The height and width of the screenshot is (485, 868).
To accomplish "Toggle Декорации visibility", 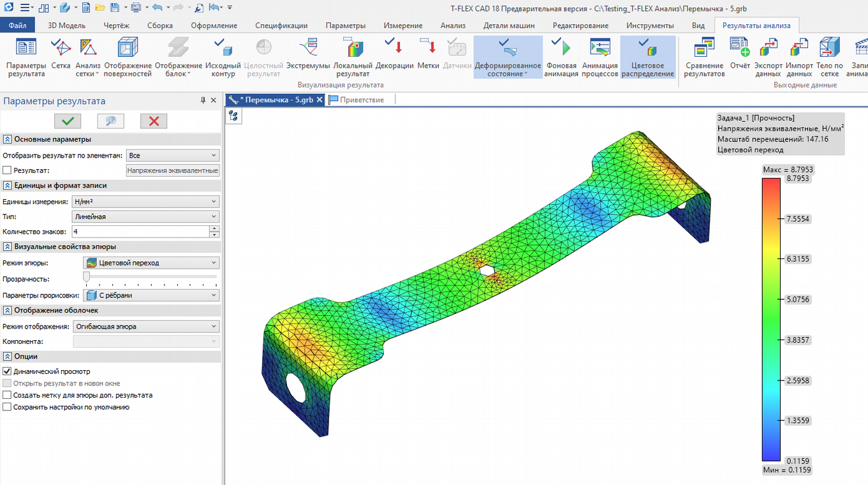I will 394,53.
